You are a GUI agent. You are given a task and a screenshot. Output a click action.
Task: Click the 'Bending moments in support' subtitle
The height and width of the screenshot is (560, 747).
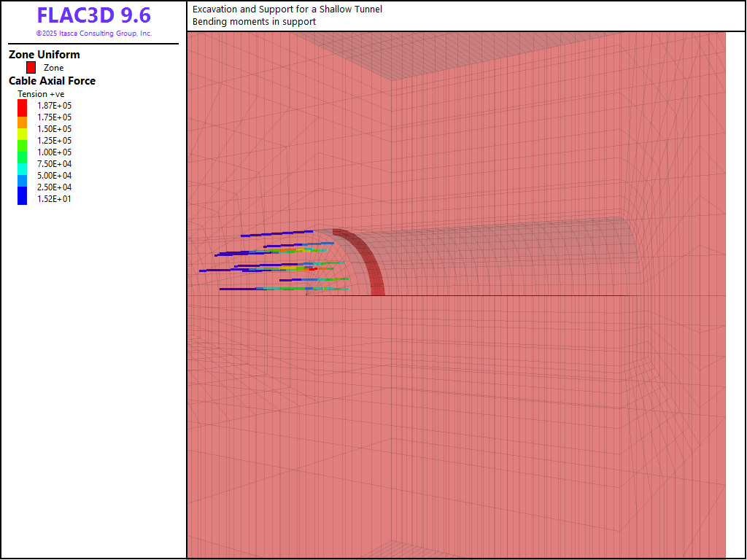pyautogui.click(x=254, y=22)
